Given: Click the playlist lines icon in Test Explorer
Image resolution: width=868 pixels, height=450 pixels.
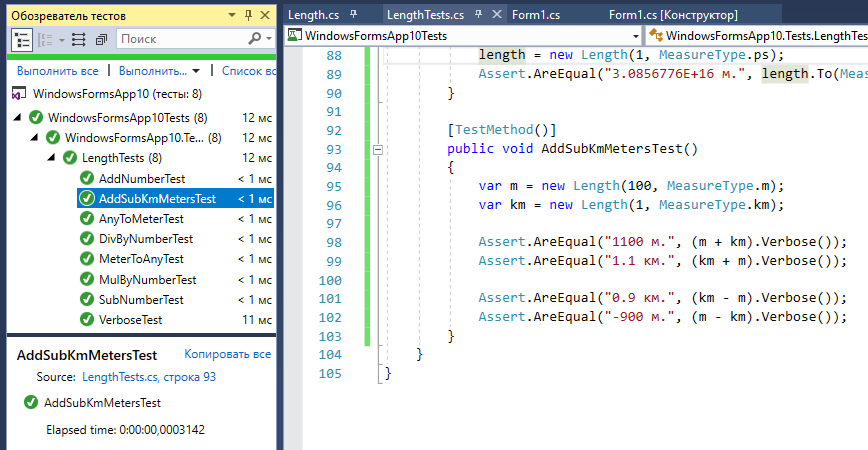Looking at the screenshot, I should 80,39.
